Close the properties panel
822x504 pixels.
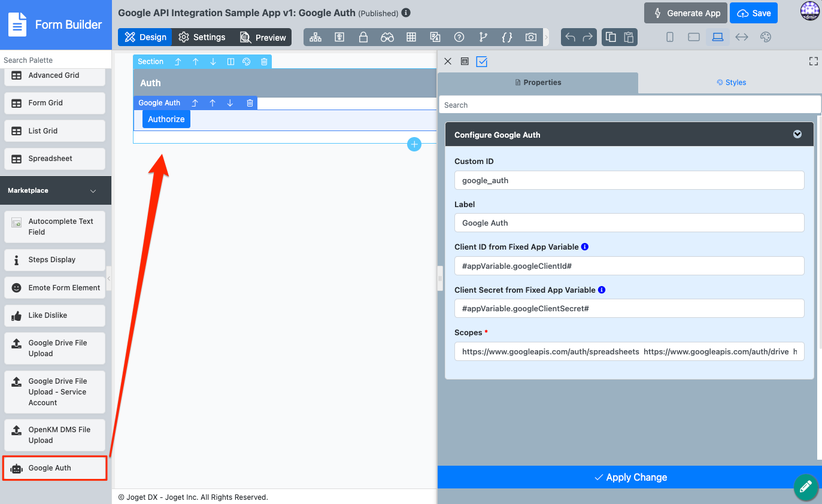click(x=448, y=61)
